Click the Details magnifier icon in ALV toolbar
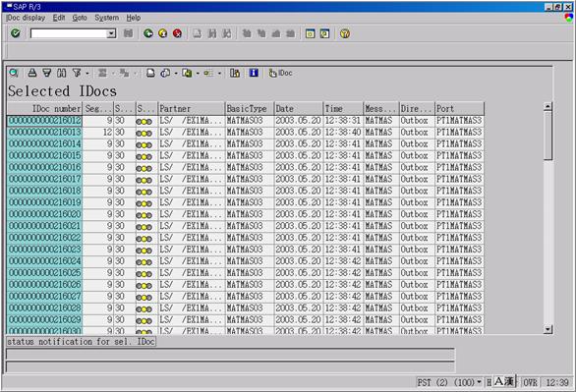This screenshot has width=576, height=392. click(14, 73)
